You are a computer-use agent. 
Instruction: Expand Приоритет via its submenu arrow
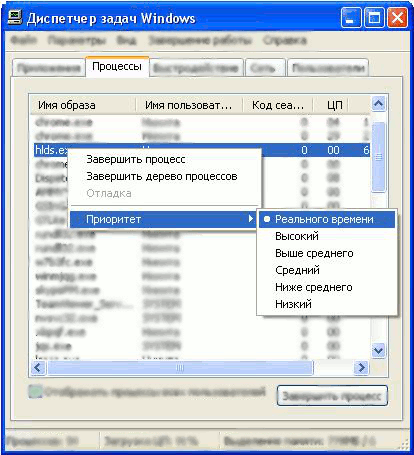251,219
